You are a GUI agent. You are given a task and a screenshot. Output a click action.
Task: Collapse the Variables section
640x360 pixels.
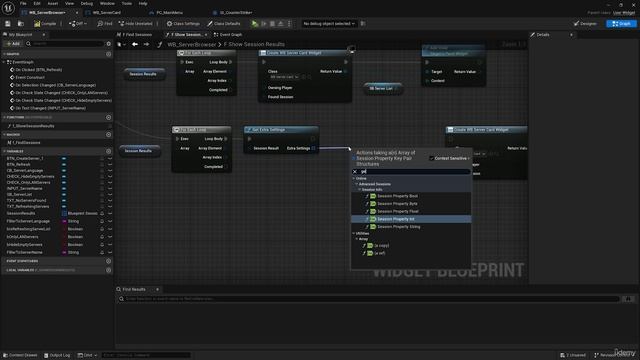(x=4, y=151)
